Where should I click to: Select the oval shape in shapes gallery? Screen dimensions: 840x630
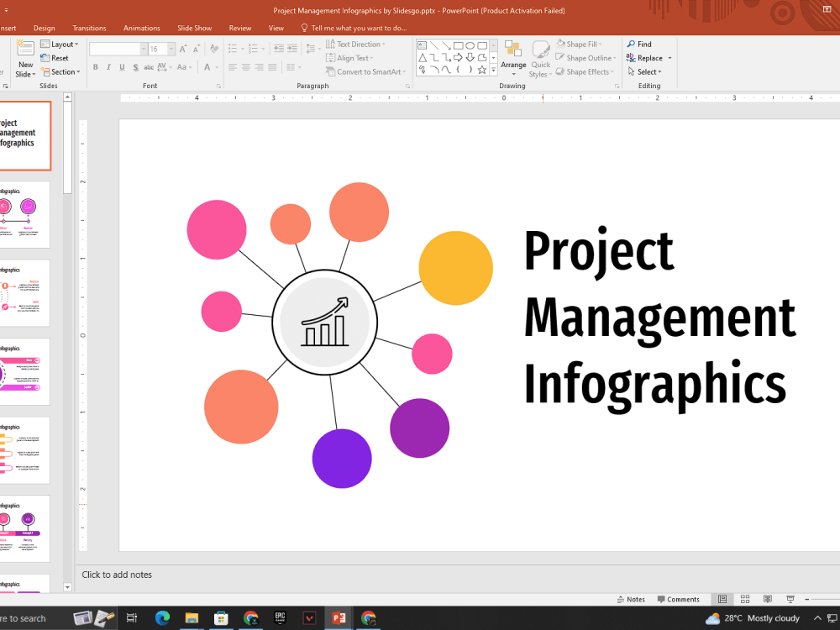coord(470,45)
